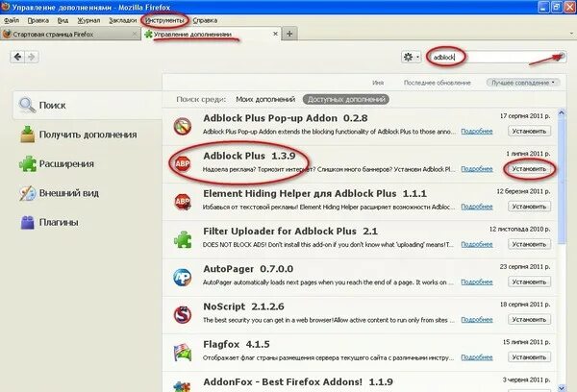Install Adblock Plus Pop-up Addon
Viewport: 577px width, 392px height.
click(x=529, y=132)
